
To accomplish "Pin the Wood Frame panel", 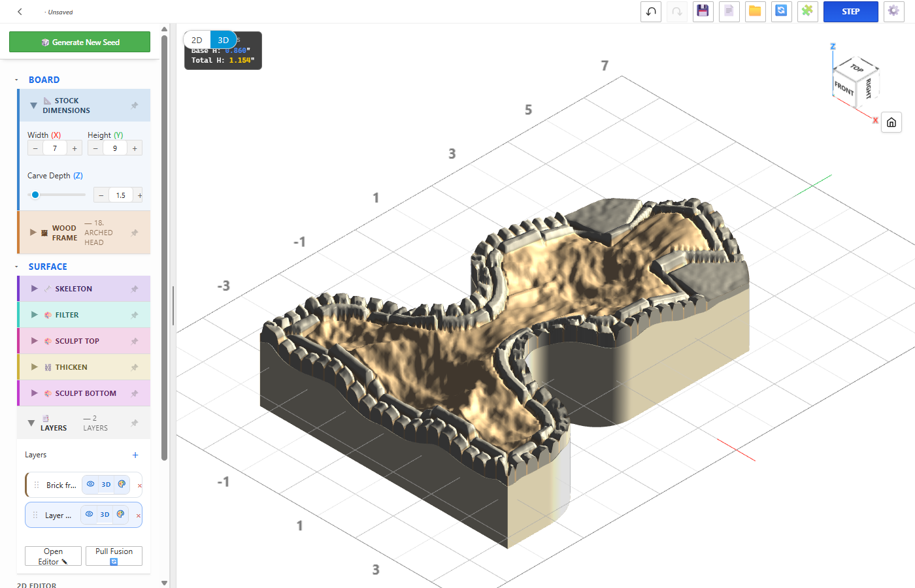I will pyautogui.click(x=135, y=233).
